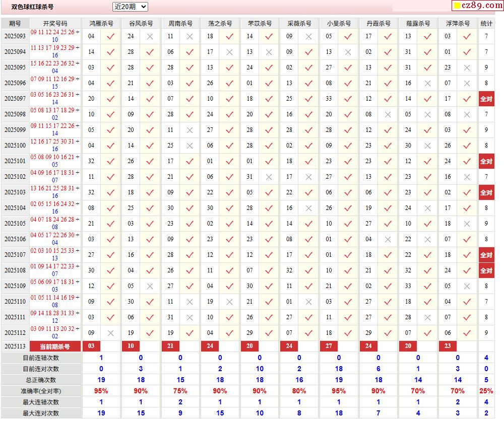
Task: Click the period number 2025112
Action: (x=15, y=333)
